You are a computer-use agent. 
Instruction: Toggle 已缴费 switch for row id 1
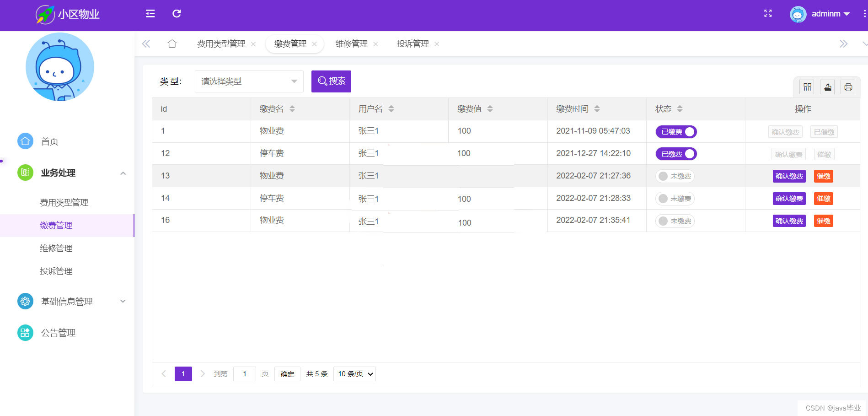coord(676,132)
